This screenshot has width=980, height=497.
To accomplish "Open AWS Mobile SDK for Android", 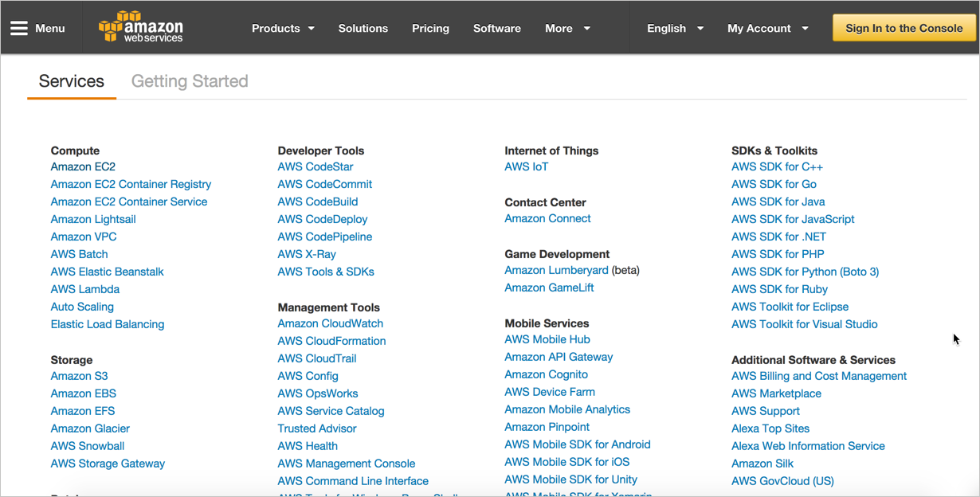I will coord(578,444).
